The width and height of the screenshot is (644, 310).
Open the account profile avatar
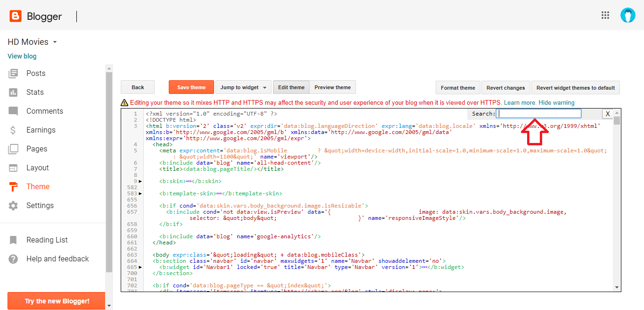627,15
